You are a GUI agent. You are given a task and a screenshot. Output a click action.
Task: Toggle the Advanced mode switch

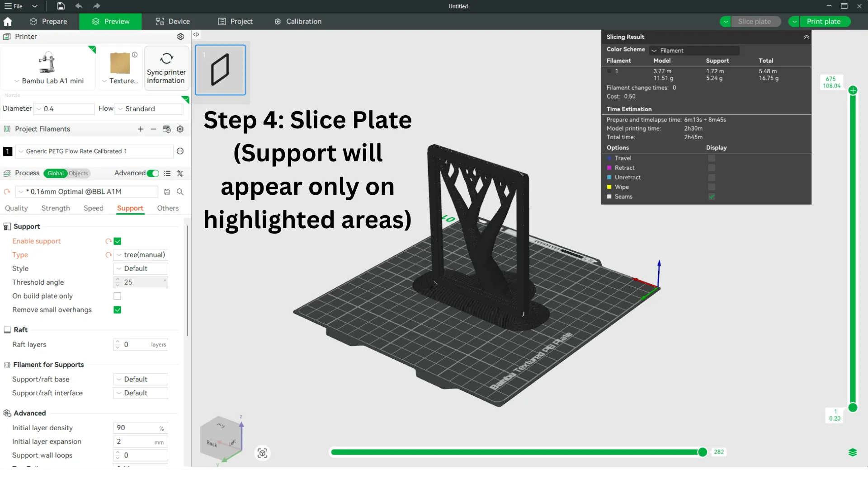click(153, 174)
